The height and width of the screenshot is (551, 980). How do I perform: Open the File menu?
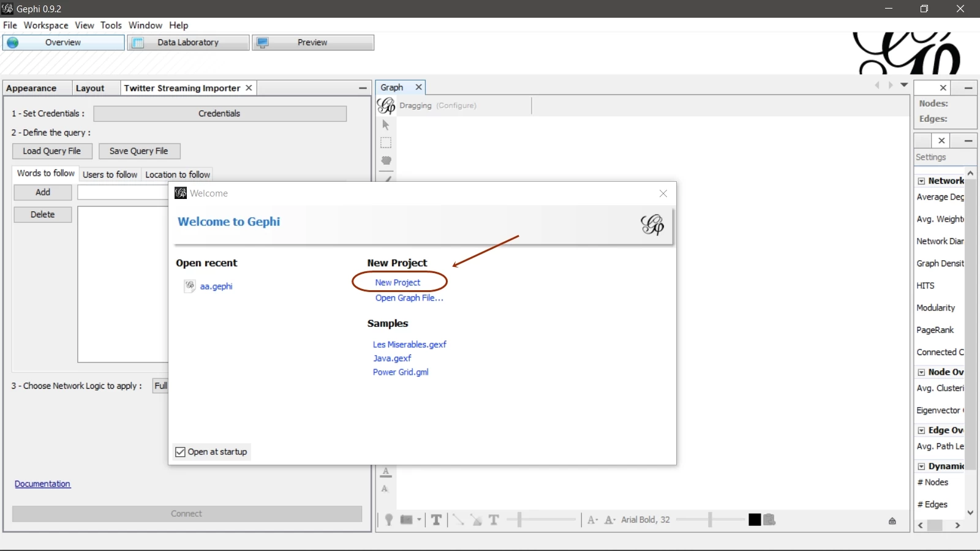click(x=10, y=25)
